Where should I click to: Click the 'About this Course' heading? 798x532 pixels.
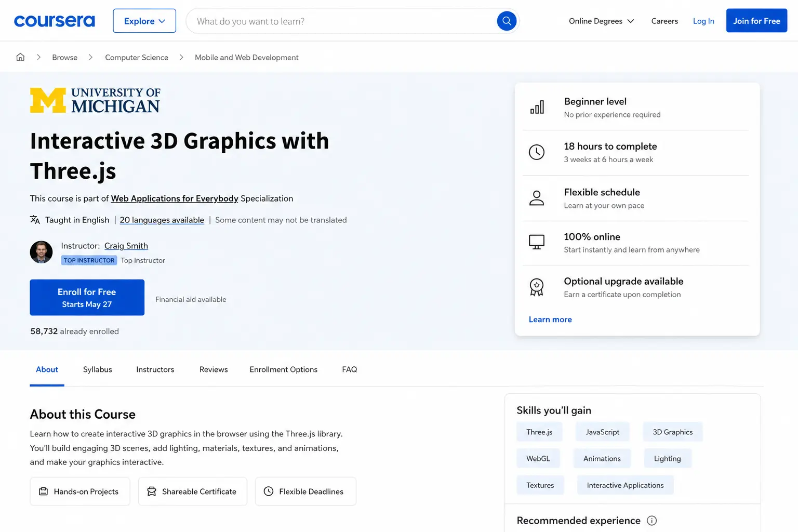(x=83, y=415)
